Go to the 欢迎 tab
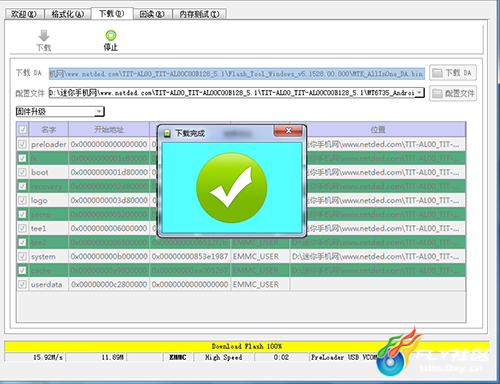500x384 pixels. tap(24, 14)
